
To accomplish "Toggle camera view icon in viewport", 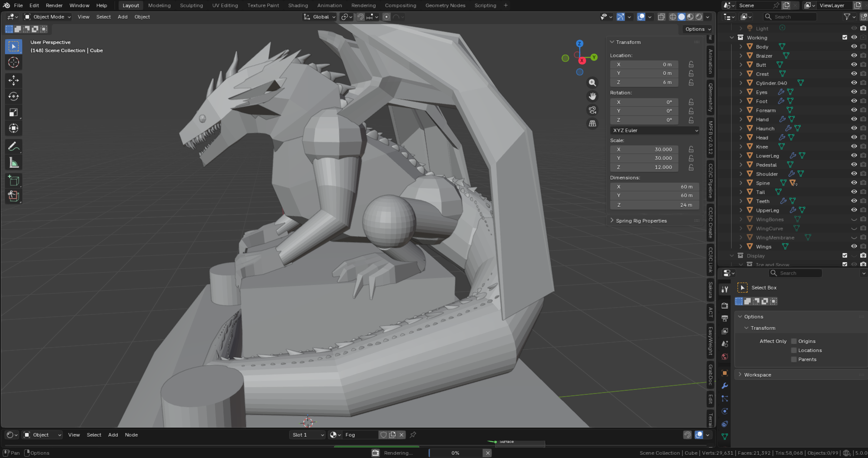I will pyautogui.click(x=592, y=110).
